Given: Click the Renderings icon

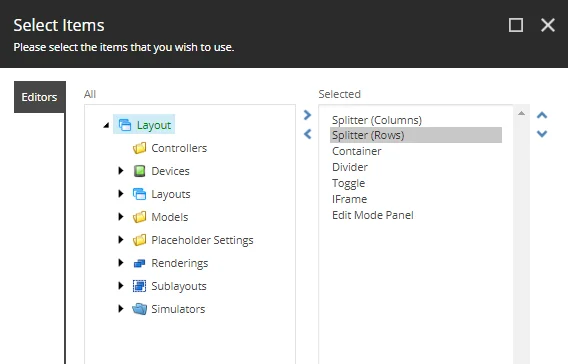Looking at the screenshot, I should [139, 263].
